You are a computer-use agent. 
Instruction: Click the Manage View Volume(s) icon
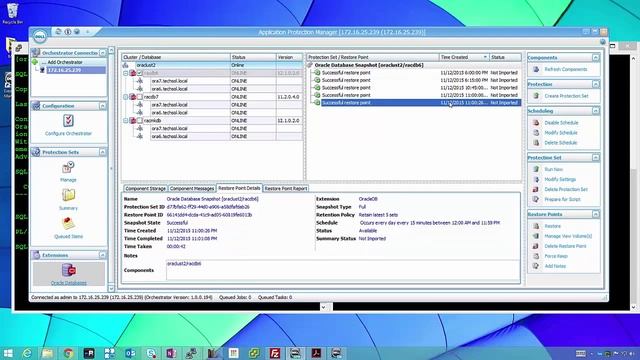point(536,236)
